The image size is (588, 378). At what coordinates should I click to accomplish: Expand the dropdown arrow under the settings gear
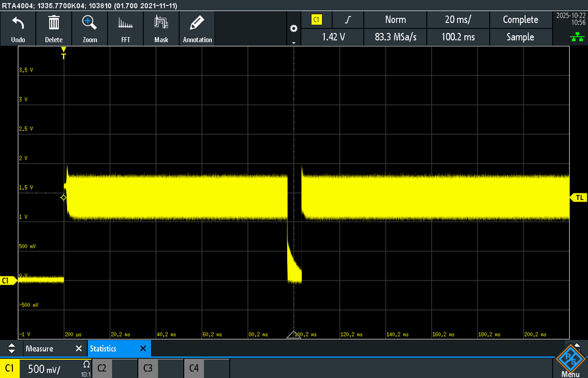(293, 42)
